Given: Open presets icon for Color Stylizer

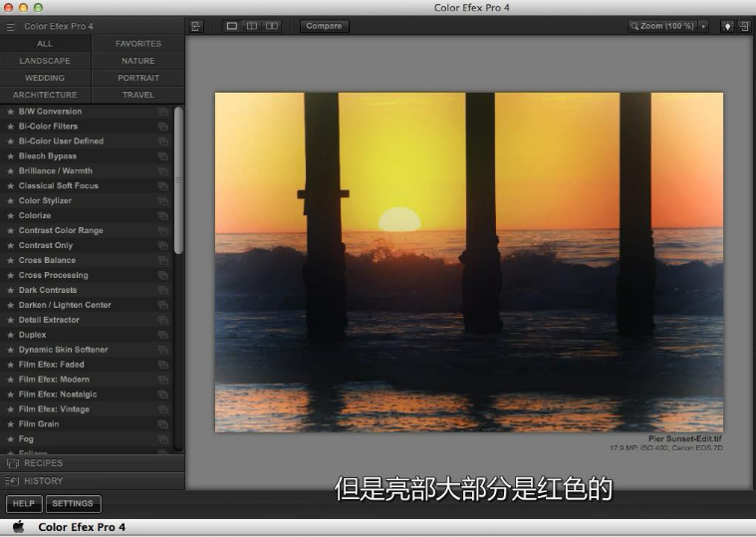Looking at the screenshot, I should [163, 201].
